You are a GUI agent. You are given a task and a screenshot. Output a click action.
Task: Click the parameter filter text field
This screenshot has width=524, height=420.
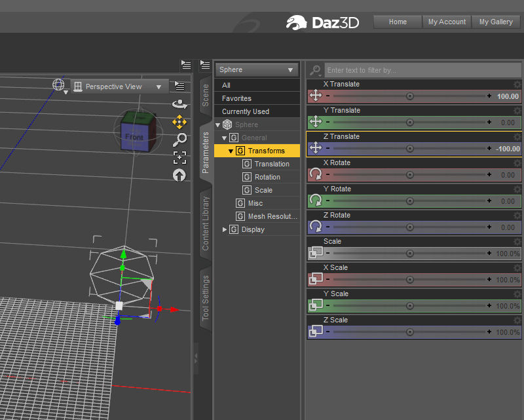point(419,70)
